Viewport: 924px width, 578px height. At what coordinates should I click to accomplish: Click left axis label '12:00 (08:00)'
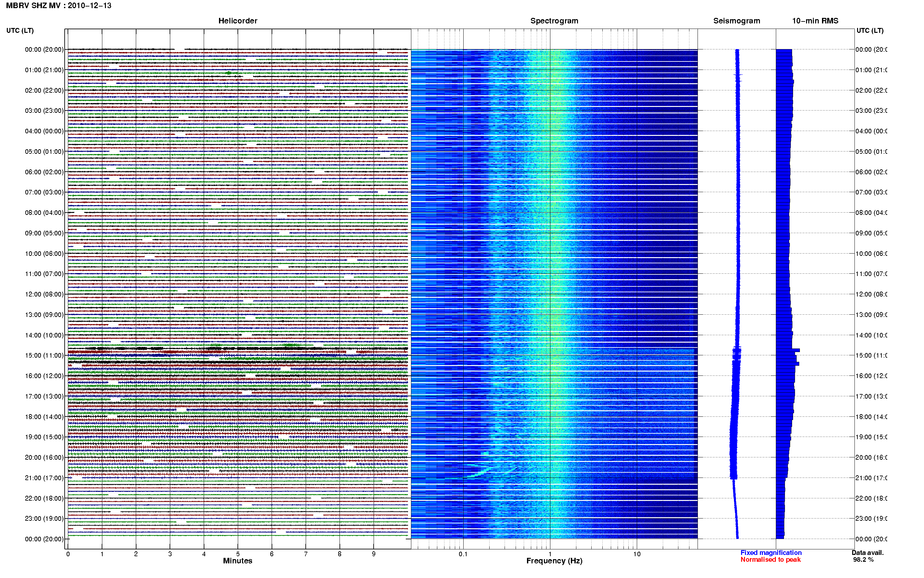44,294
